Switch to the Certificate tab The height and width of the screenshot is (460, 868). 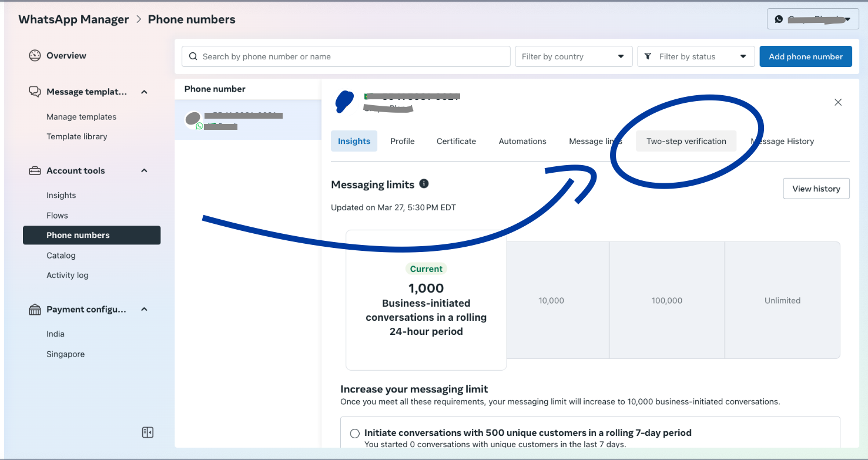[456, 141]
